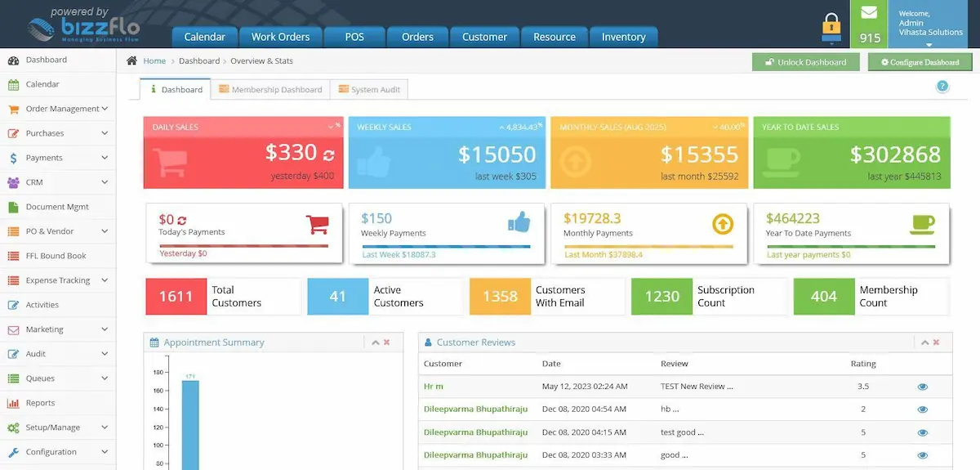Click the Reports bar chart icon

[x=13, y=403]
